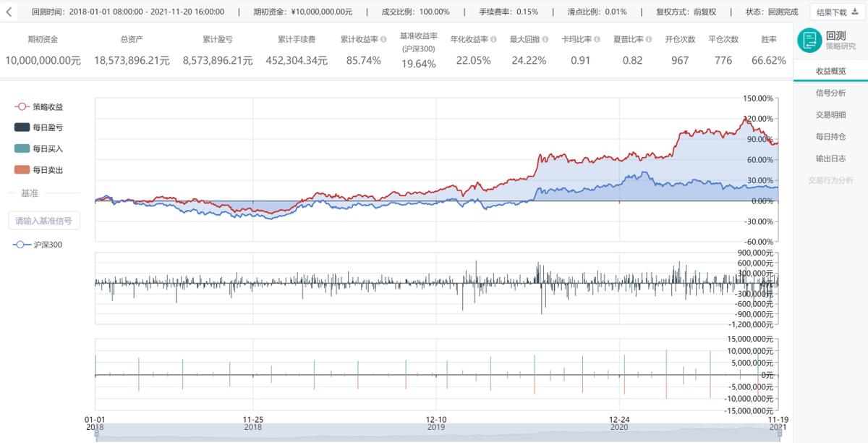Click the info icon next to 年化收益率
Image resolution: width=868 pixels, height=443 pixels.
pos(493,39)
